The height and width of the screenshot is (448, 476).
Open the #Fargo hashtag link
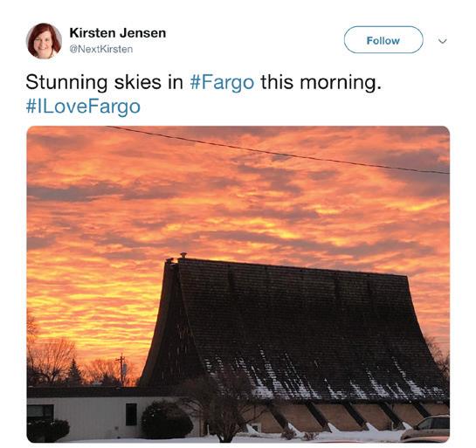(x=222, y=82)
